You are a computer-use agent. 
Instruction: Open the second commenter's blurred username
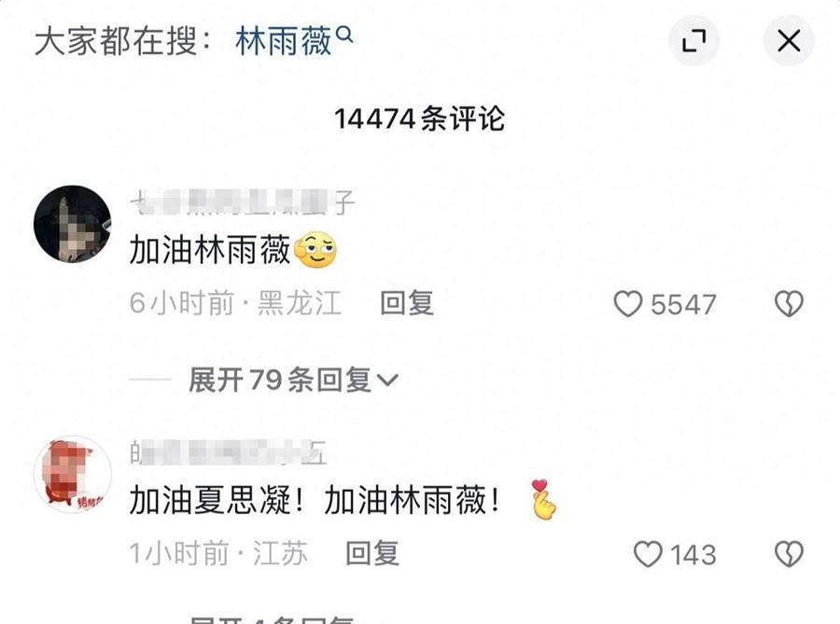[x=228, y=452]
